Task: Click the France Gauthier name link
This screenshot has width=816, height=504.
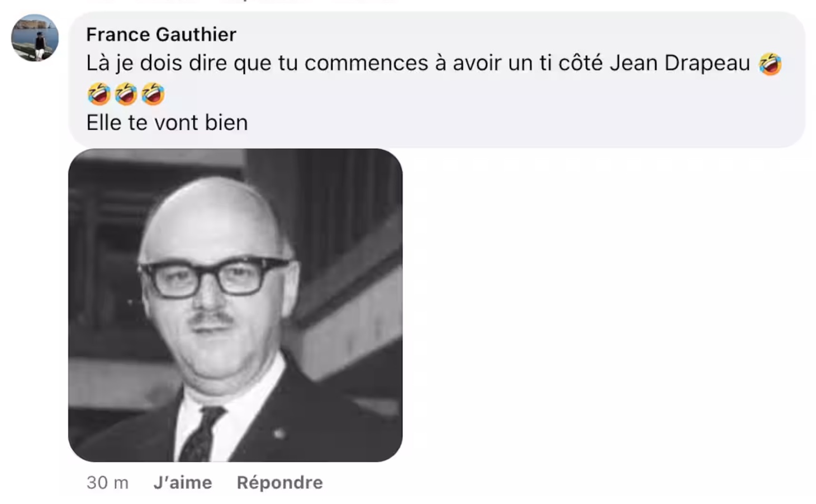Action: 161,35
